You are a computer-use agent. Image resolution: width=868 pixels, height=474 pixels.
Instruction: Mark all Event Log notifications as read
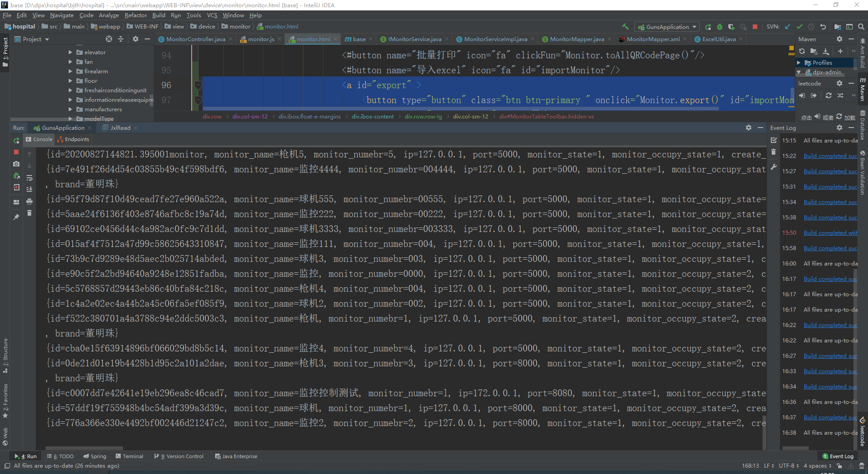click(774, 140)
